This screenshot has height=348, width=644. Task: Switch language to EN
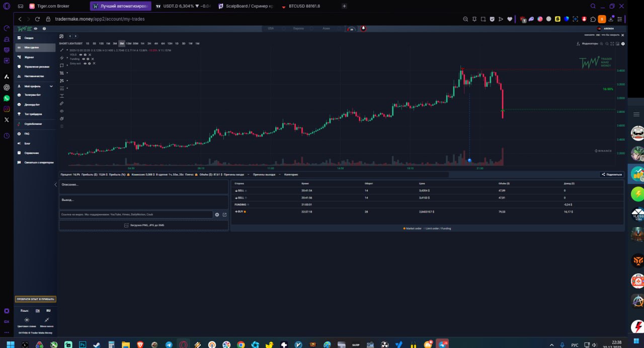pyautogui.click(x=37, y=311)
